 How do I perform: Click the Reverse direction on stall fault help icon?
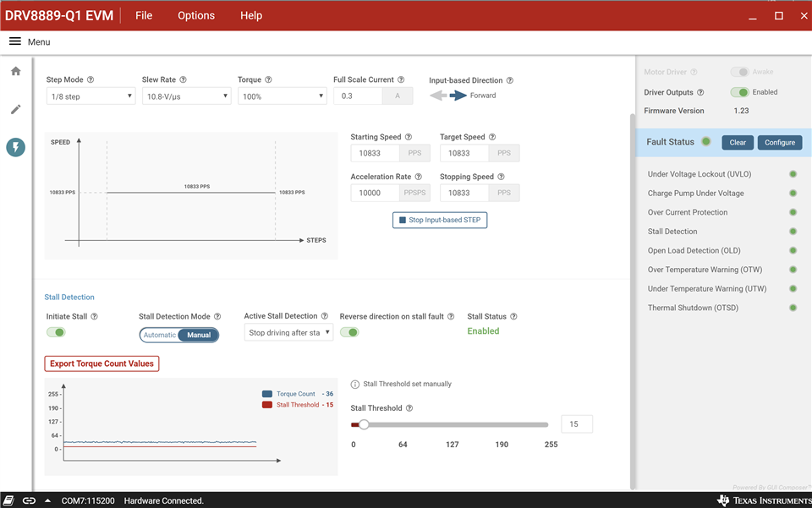451,317
